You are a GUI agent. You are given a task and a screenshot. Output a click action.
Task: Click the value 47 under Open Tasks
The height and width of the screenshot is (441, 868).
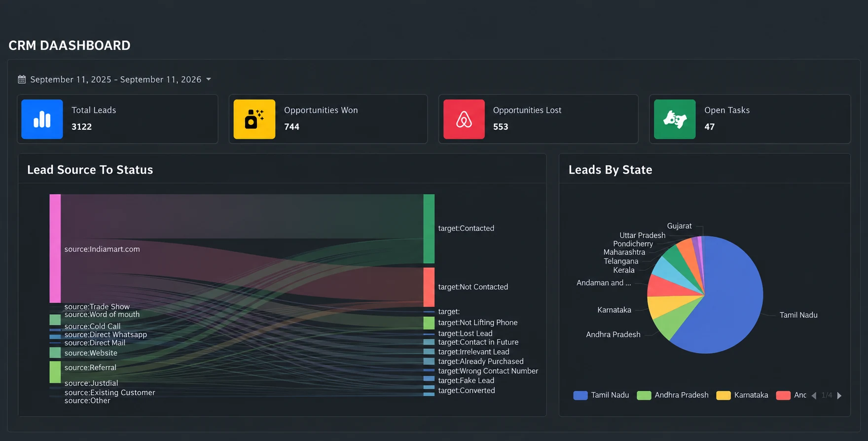point(710,127)
